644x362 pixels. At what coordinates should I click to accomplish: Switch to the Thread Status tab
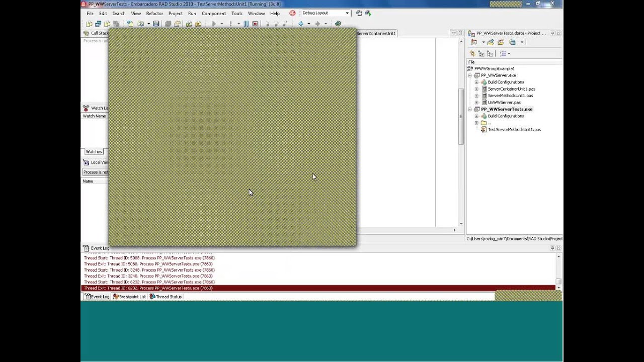point(166,297)
